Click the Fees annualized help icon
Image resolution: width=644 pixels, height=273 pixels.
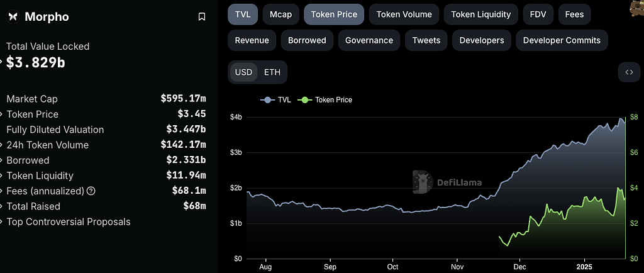pyautogui.click(x=91, y=191)
